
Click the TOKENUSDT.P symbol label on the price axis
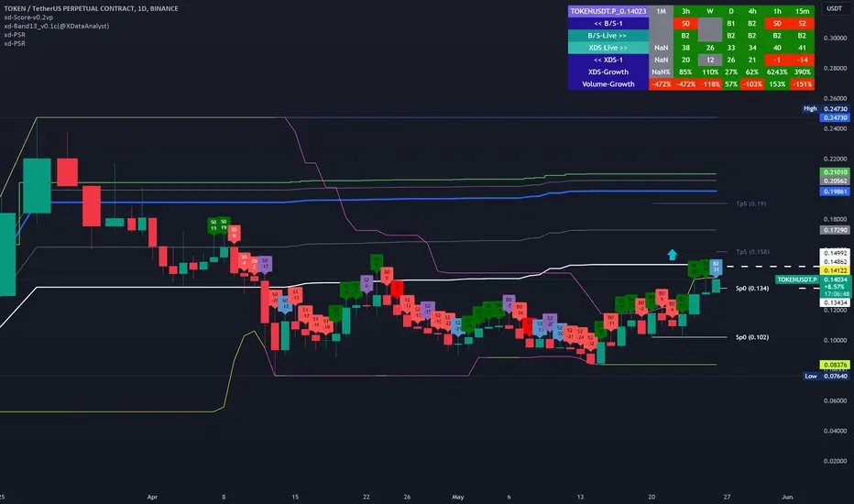click(x=797, y=279)
